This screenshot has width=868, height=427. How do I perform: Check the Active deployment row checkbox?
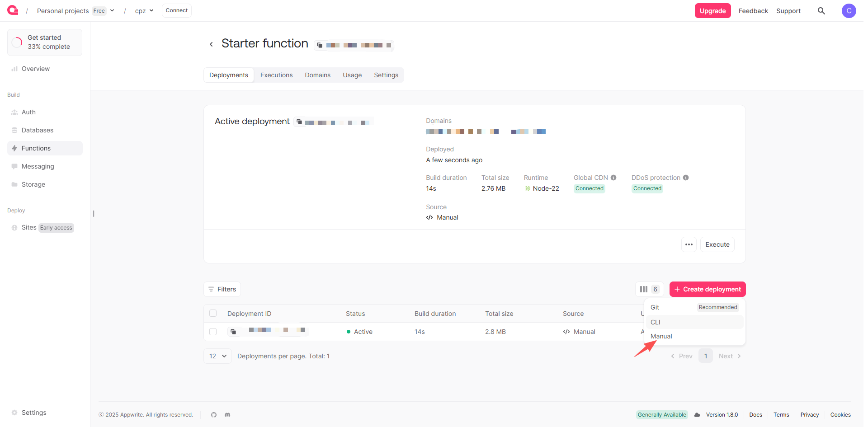tap(213, 332)
